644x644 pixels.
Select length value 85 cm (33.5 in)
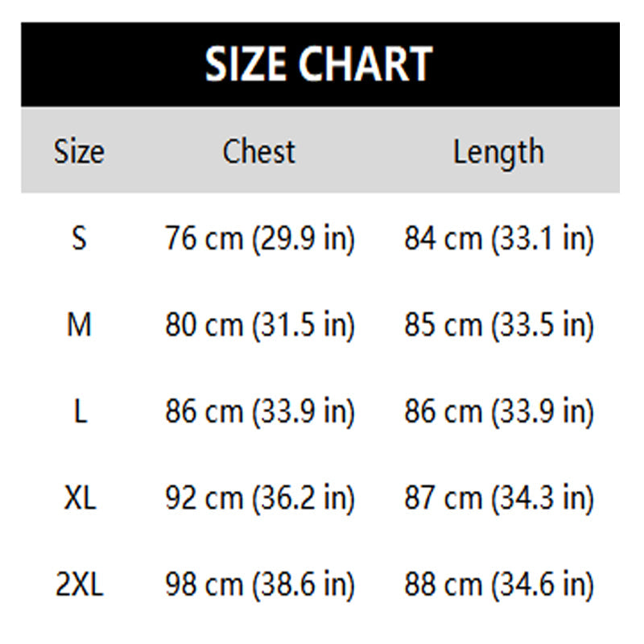pyautogui.click(x=498, y=325)
